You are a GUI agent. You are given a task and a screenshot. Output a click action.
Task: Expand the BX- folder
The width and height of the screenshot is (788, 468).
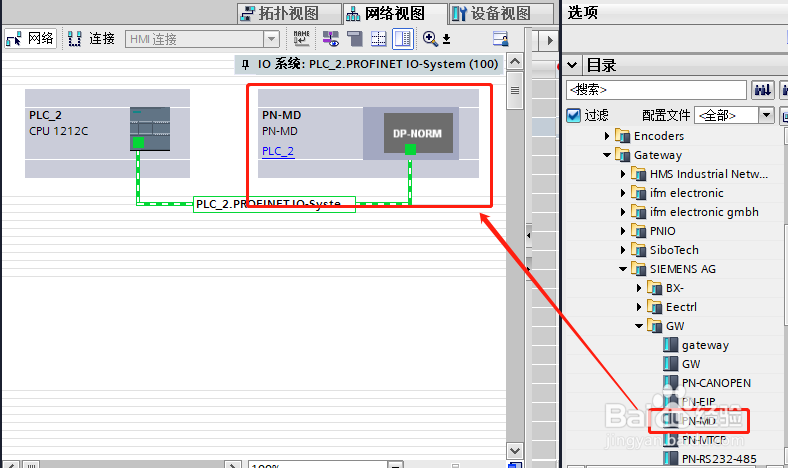pyautogui.click(x=639, y=288)
